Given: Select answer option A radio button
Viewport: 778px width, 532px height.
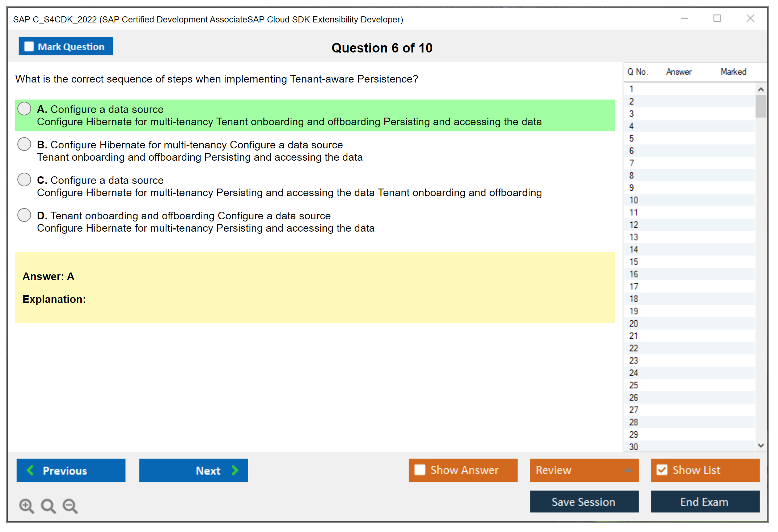Looking at the screenshot, I should pyautogui.click(x=24, y=109).
